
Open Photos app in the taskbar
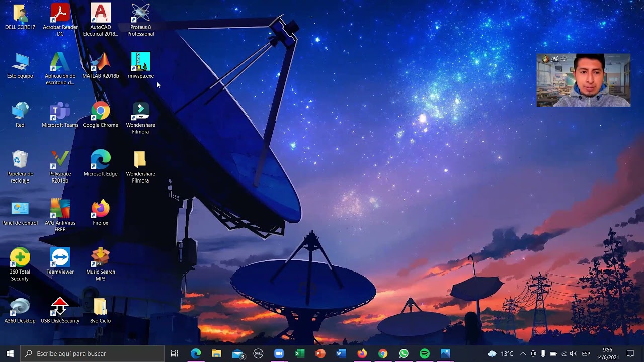point(445,353)
